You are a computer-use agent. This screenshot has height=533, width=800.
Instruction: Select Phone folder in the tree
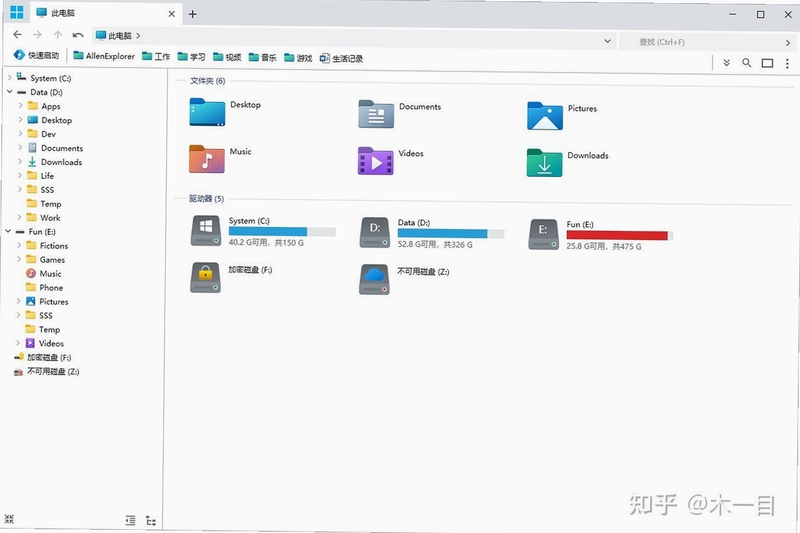[44, 287]
